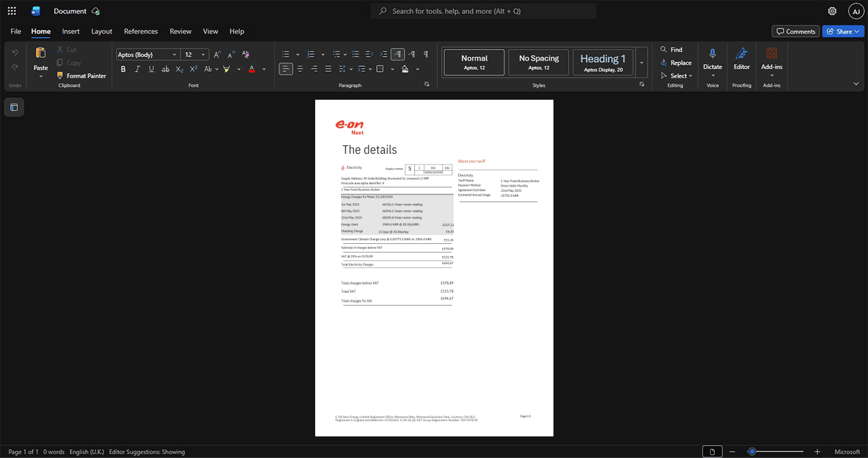Click the Format Painter tool

[81, 76]
